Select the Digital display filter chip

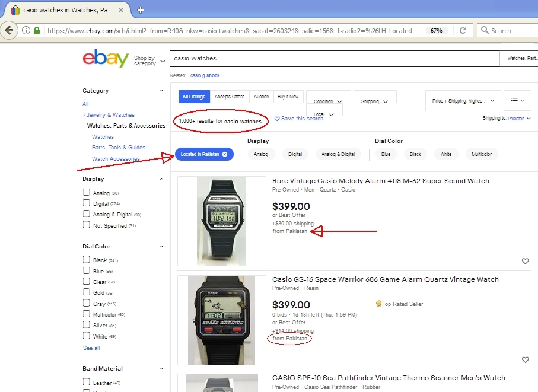(x=295, y=154)
